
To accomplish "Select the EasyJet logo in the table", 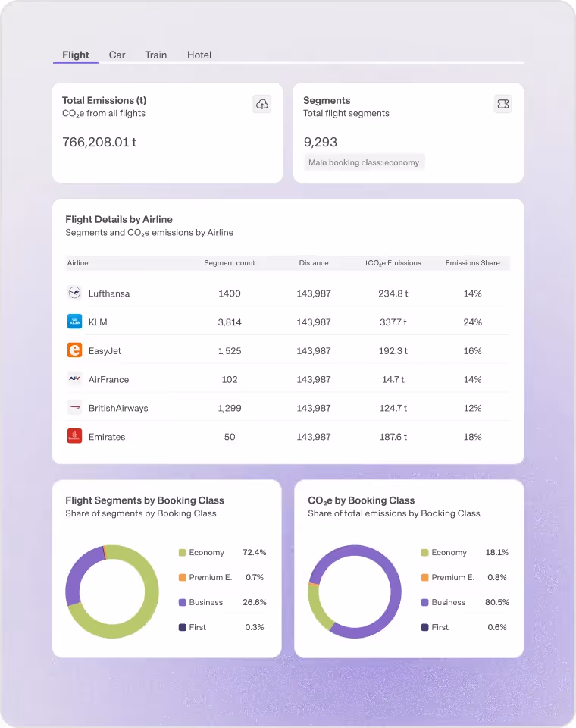I will point(75,350).
